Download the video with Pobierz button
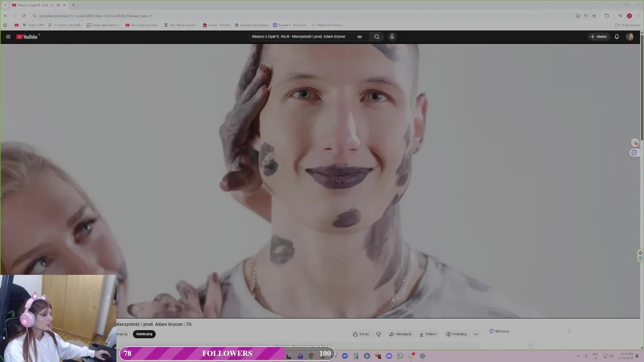 click(428, 334)
